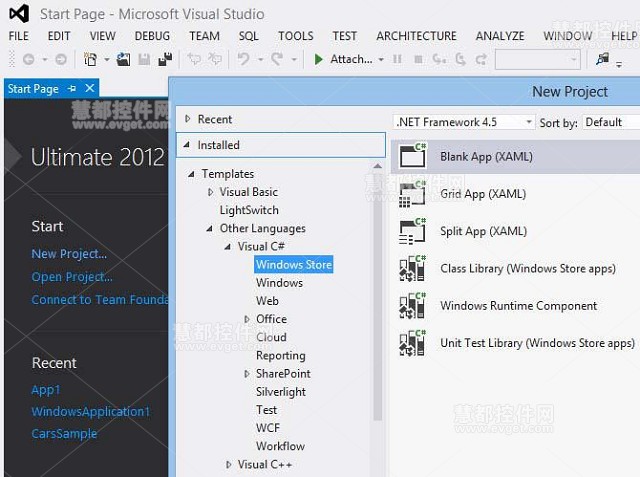The image size is (640, 477).
Task: Click the Navigate Forward toolbar icon
Action: pyautogui.click(x=61, y=60)
